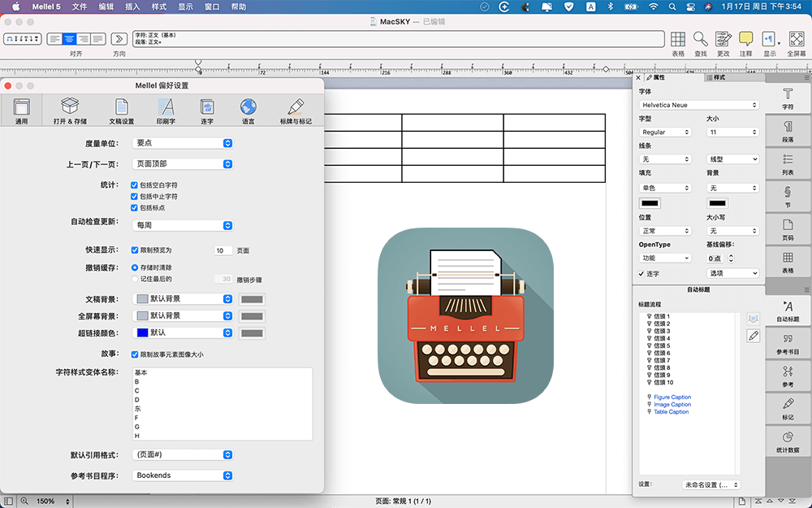Click the 方向 direction arrow button
812x508 pixels.
point(119,39)
